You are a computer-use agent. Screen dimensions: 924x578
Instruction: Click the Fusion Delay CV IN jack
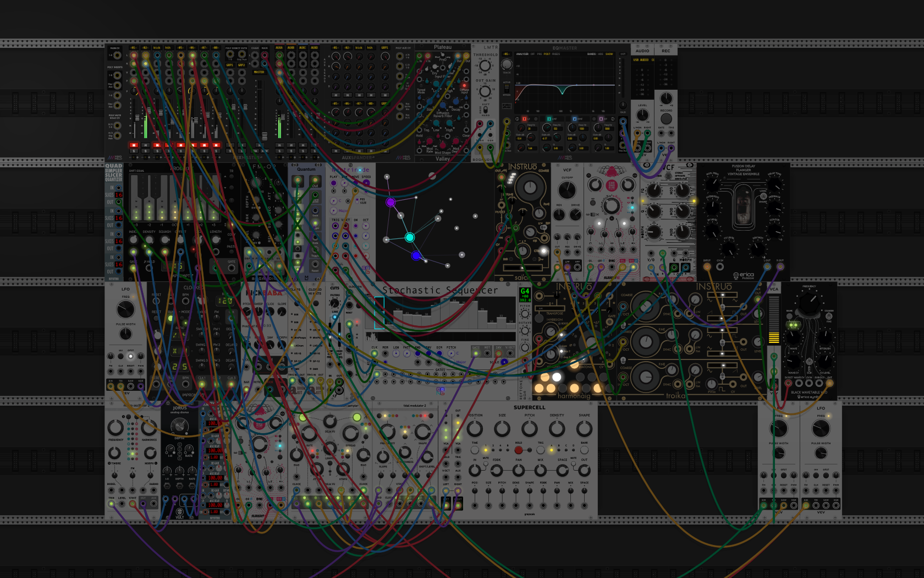pos(720,266)
